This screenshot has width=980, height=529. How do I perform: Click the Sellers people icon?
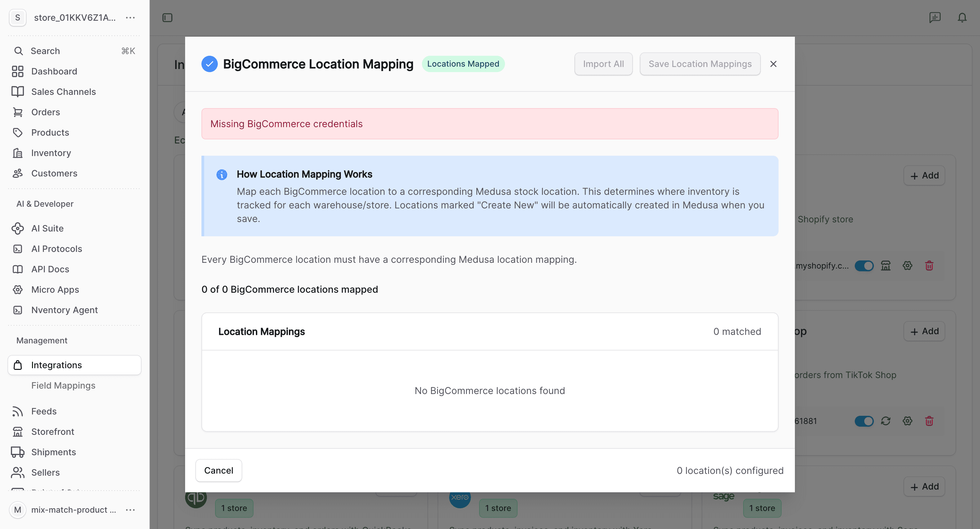click(17, 472)
